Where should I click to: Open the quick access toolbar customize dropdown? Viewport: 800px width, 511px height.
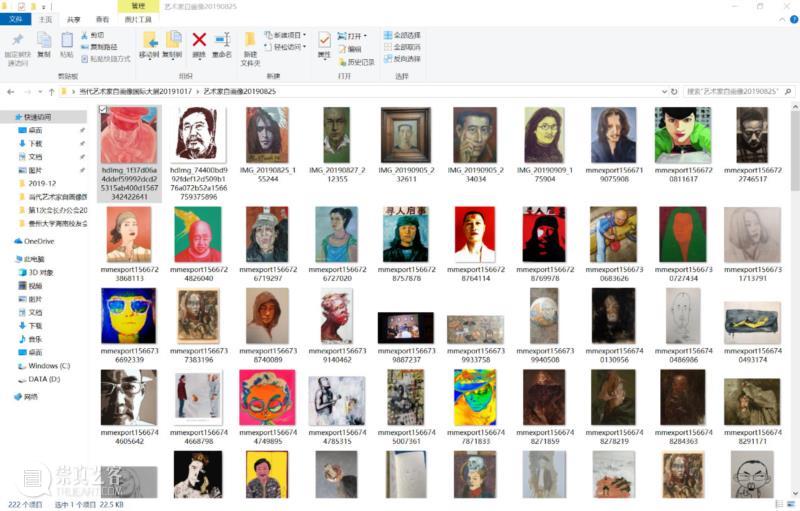pyautogui.click(x=44, y=7)
